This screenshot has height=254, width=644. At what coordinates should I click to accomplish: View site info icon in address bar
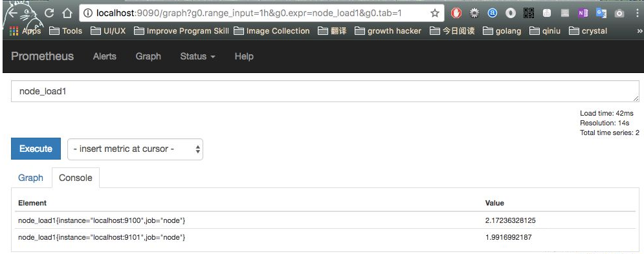[x=88, y=14]
